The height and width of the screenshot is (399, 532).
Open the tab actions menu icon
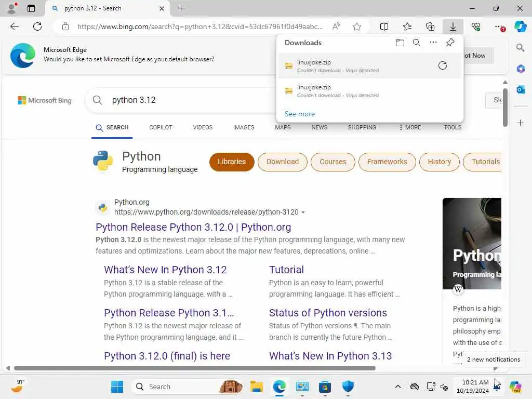pos(31,8)
